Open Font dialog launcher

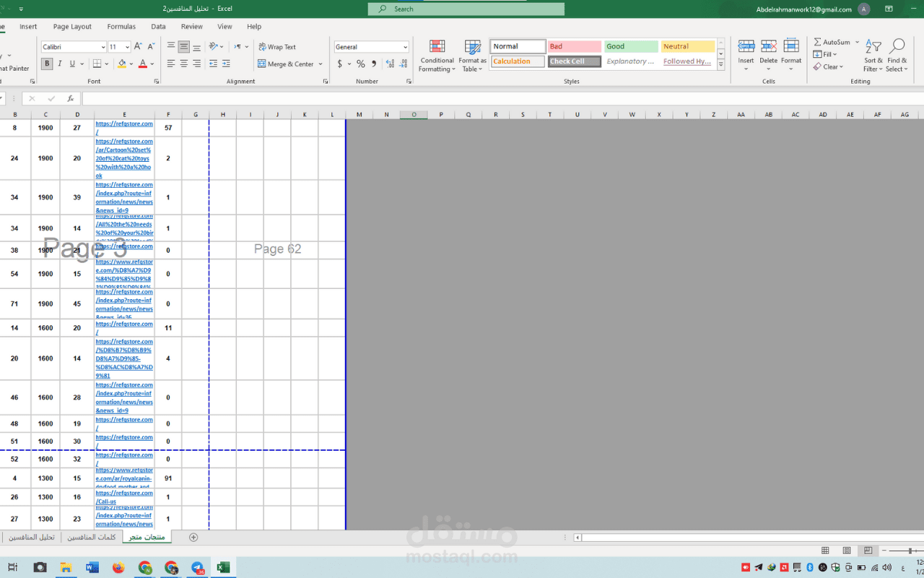156,82
